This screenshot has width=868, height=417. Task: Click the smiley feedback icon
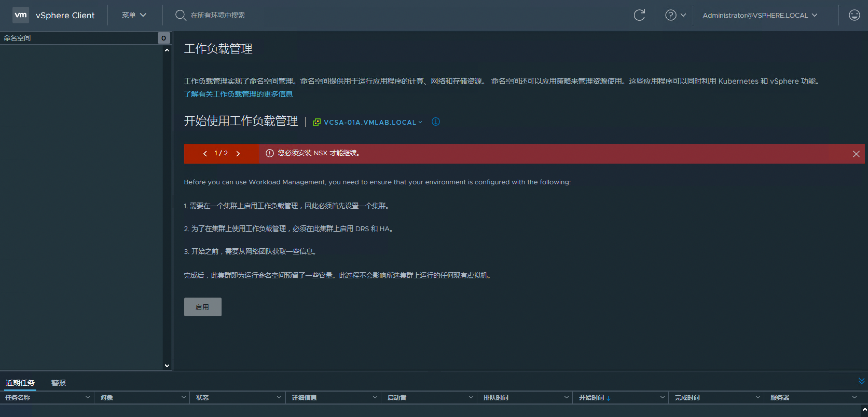(x=854, y=15)
